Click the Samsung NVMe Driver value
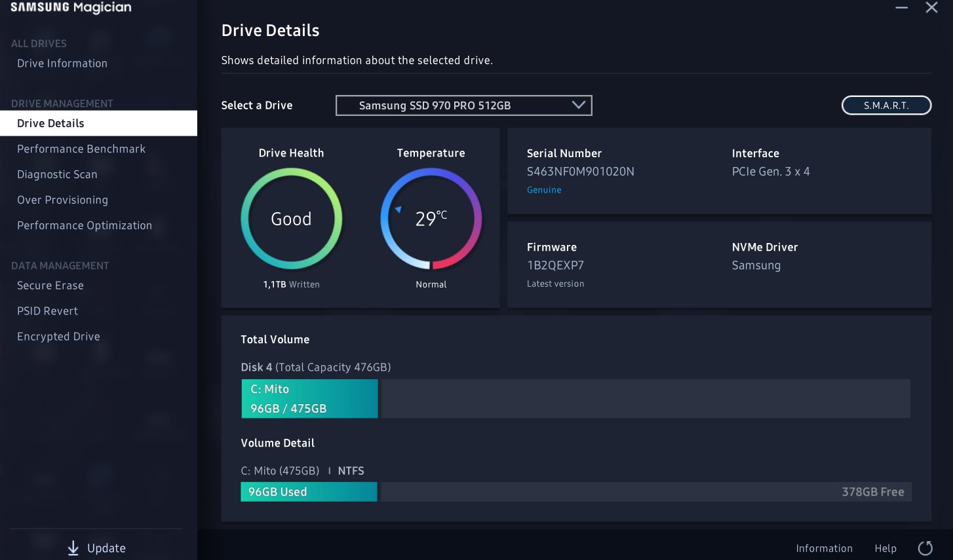Image resolution: width=953 pixels, height=560 pixels. (x=756, y=265)
